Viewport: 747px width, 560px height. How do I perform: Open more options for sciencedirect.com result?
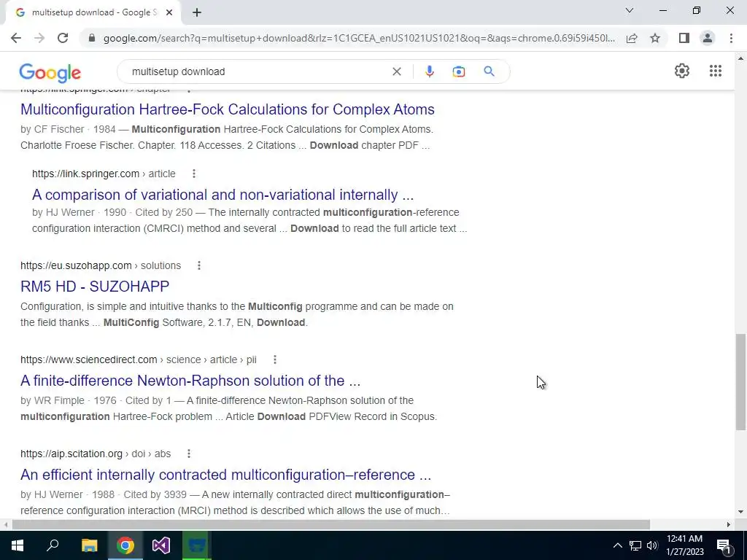[x=274, y=359]
